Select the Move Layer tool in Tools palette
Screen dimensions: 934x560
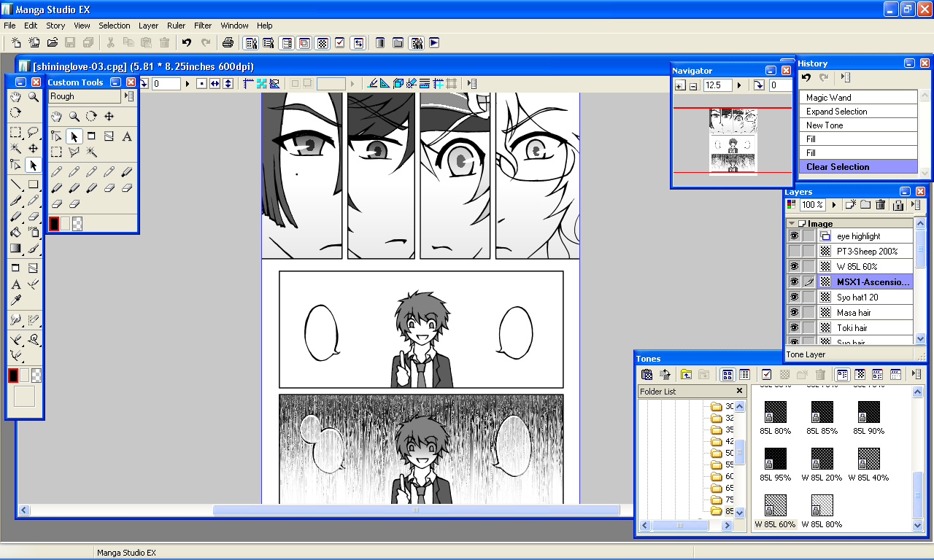click(33, 149)
